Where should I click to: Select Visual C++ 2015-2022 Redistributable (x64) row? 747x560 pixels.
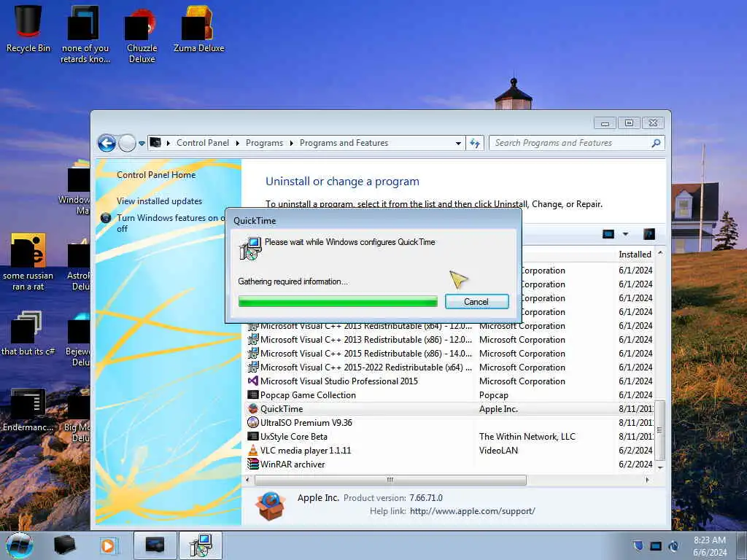(449, 367)
